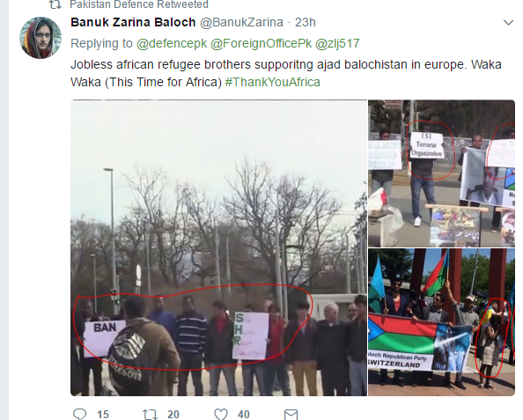This screenshot has height=420, width=523.
Task: Click the small retweeted arrows icon at top
Action: point(55,4)
